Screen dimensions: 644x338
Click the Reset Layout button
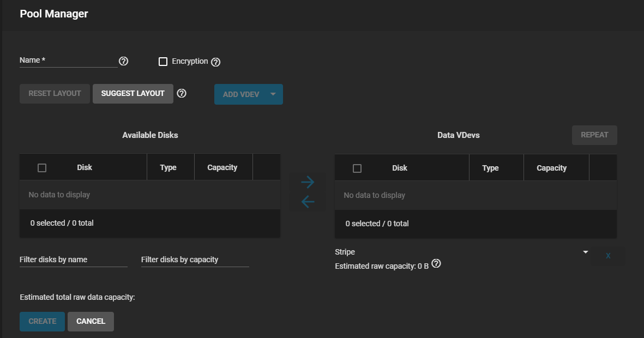[55, 93]
